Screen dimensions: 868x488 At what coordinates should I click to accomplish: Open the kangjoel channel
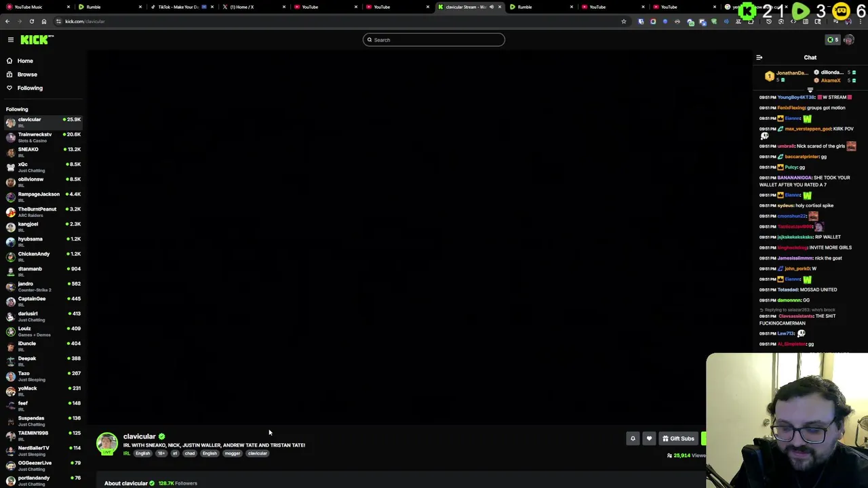43,226
